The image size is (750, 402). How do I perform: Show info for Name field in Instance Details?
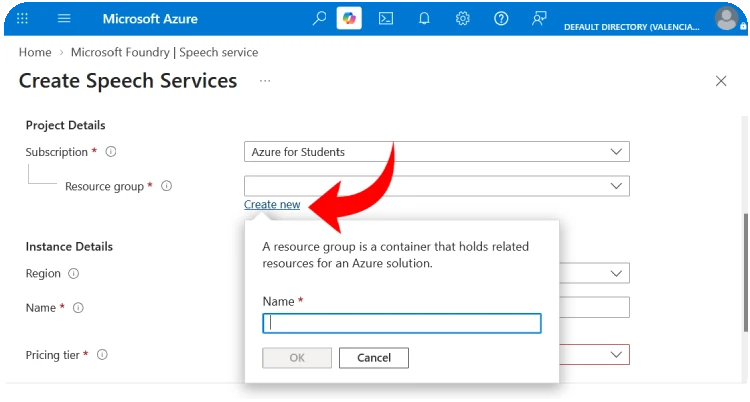click(78, 307)
